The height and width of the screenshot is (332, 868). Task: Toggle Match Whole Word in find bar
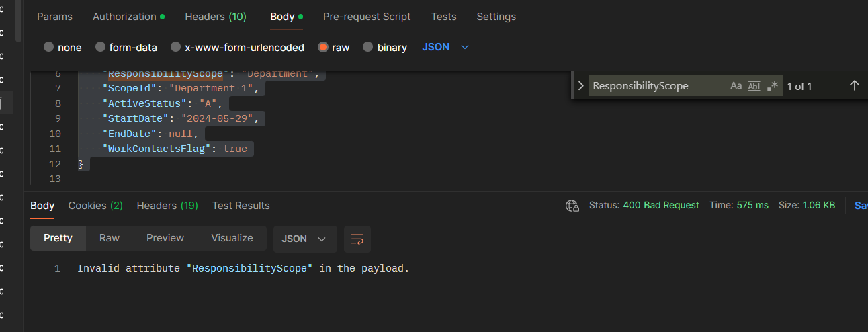754,86
